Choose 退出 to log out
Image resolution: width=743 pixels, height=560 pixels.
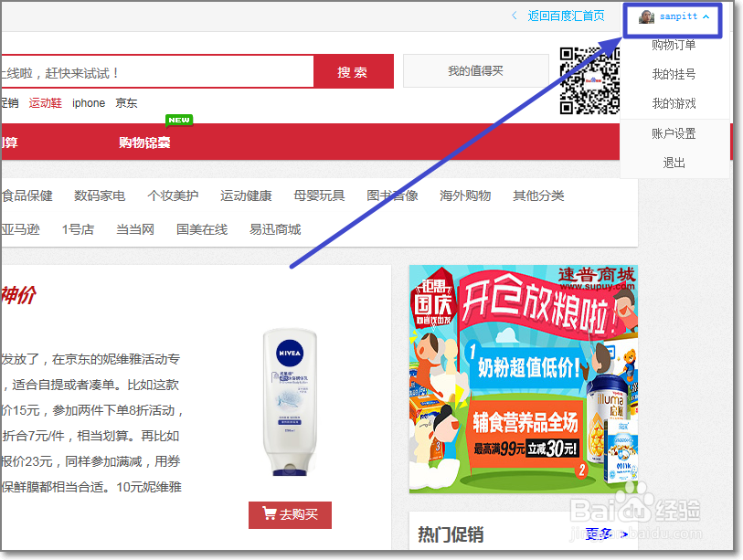(674, 163)
